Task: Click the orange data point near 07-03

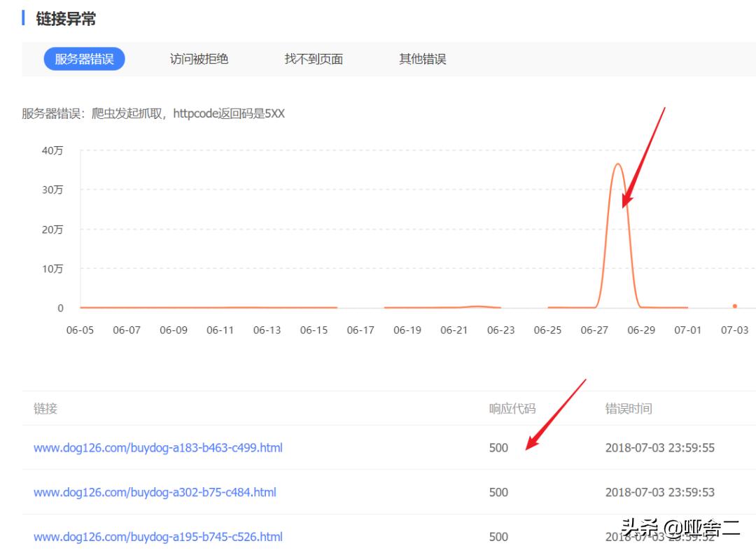Action: click(x=735, y=306)
